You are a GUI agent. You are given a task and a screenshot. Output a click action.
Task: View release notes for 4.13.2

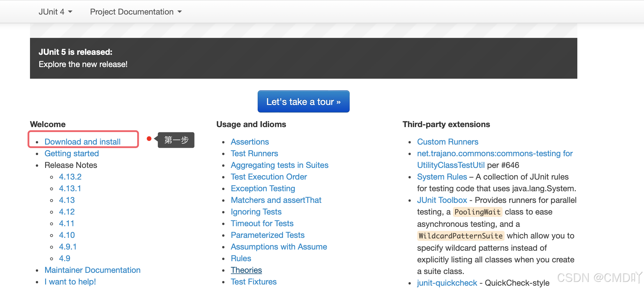point(70,177)
